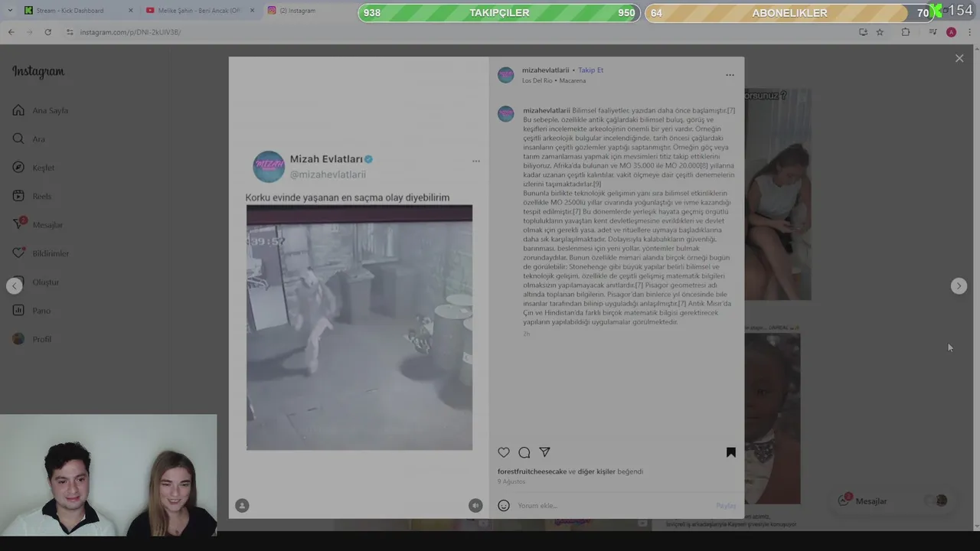Click Paylaş to post the comment

pos(726,506)
